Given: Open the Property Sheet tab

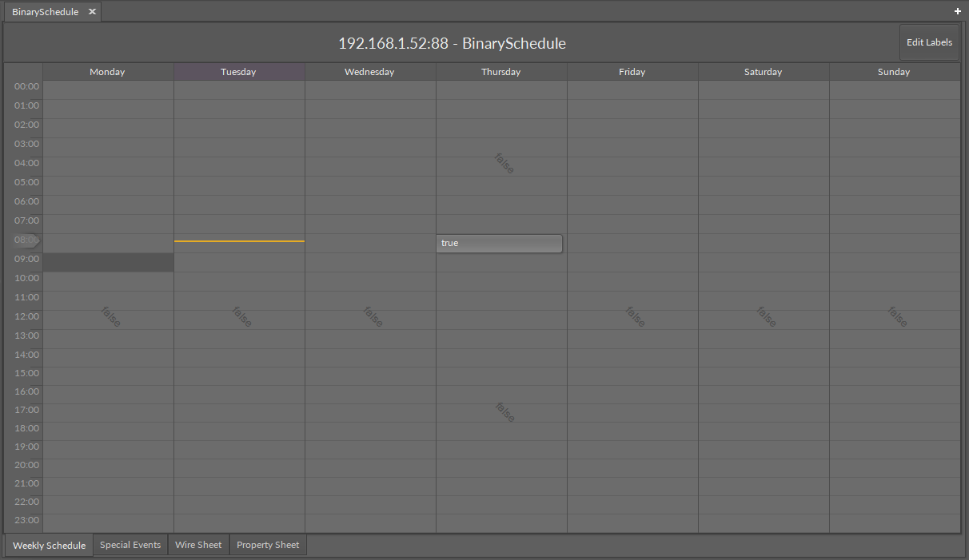Looking at the screenshot, I should [x=267, y=545].
